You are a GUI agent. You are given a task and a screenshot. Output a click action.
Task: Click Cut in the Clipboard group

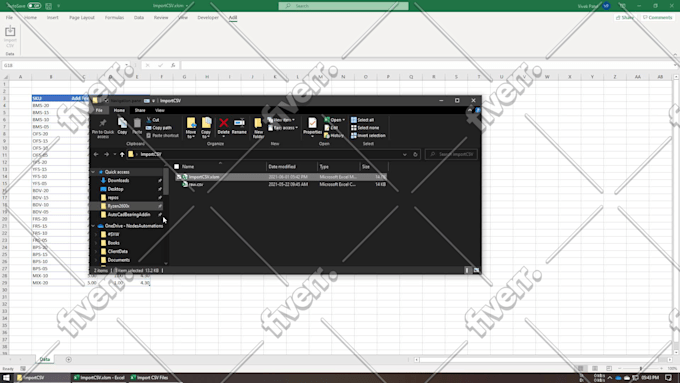click(x=153, y=120)
